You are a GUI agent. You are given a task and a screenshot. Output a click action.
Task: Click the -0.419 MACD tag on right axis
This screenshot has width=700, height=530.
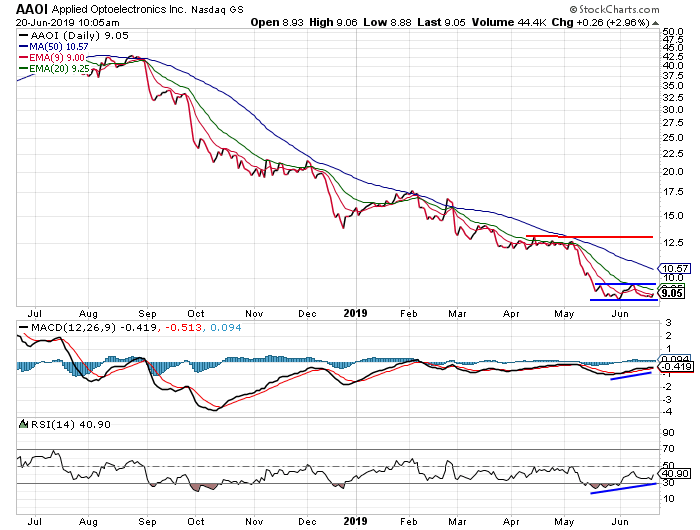point(676,367)
